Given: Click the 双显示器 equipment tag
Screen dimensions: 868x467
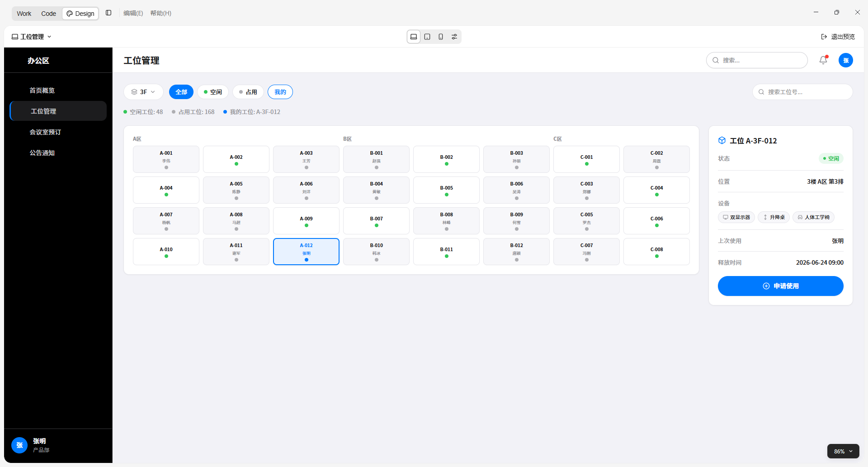Looking at the screenshot, I should click(x=736, y=217).
